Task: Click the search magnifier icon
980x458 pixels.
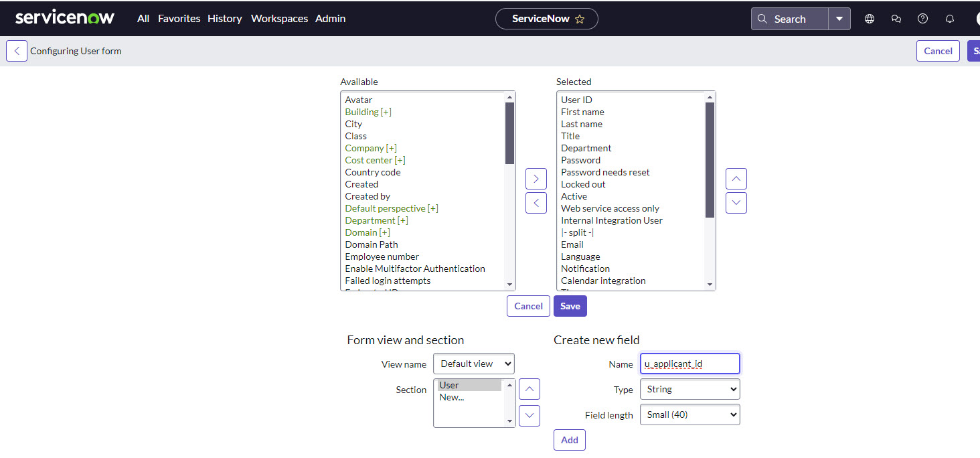Action: (x=762, y=19)
